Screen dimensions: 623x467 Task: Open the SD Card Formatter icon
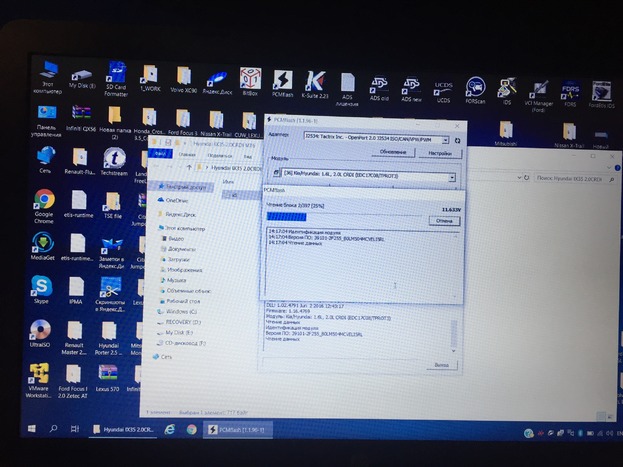click(x=116, y=77)
